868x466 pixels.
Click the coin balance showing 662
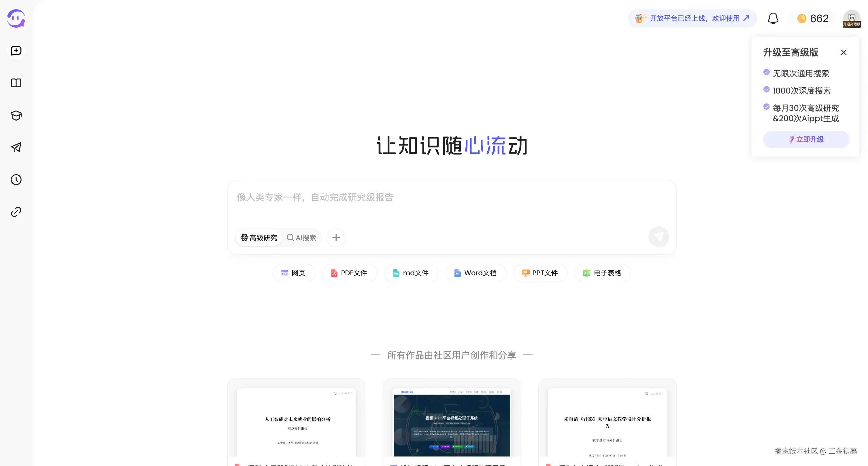813,18
